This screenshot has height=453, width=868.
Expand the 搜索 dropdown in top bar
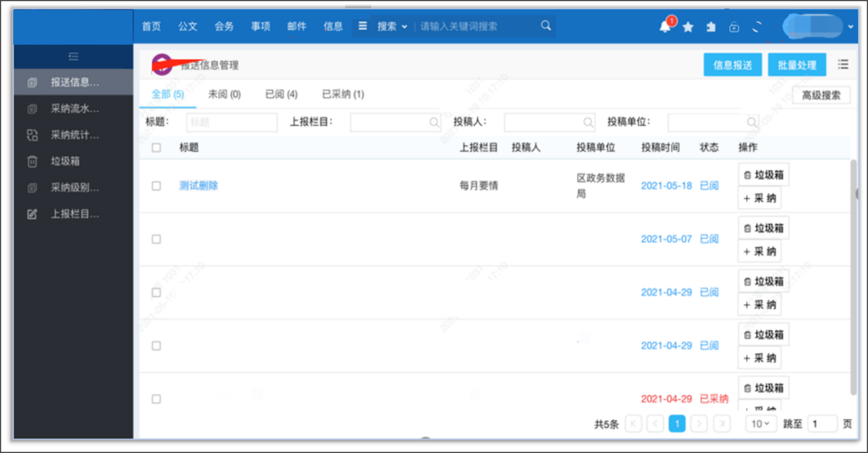pyautogui.click(x=392, y=26)
